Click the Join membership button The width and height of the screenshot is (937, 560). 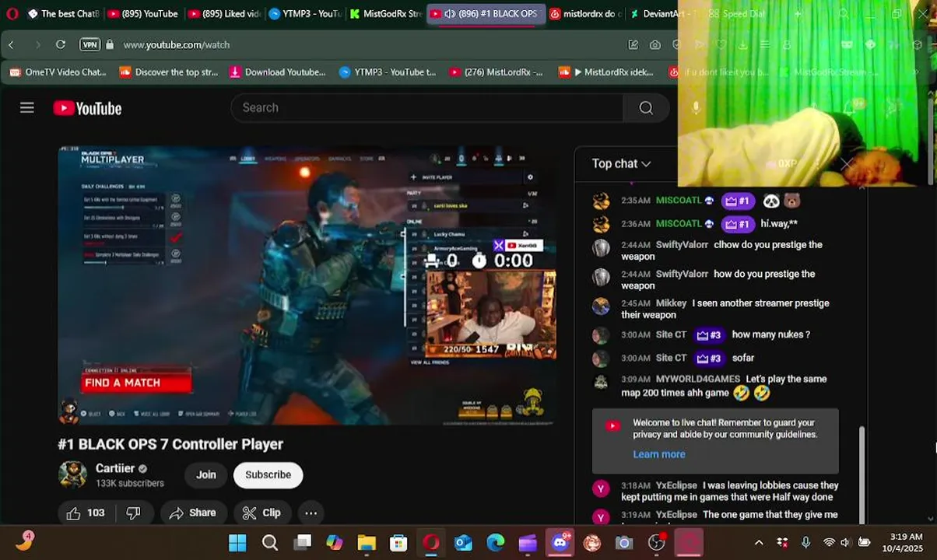(205, 474)
